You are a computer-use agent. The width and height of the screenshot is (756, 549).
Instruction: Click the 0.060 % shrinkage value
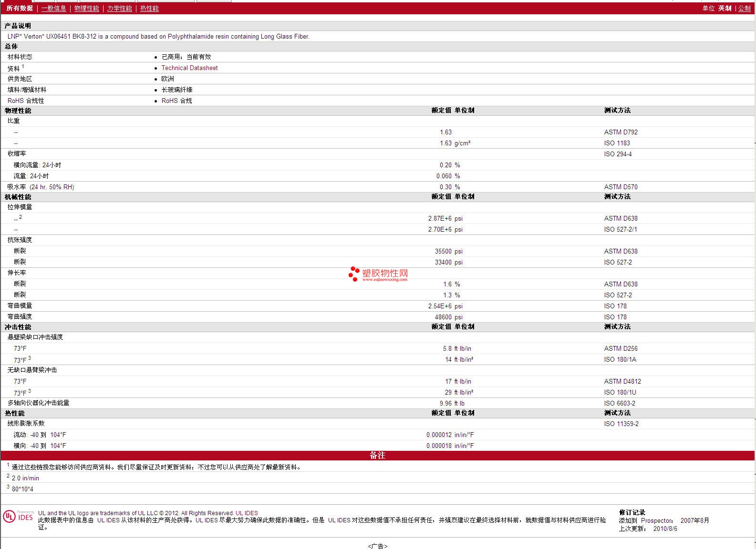(448, 176)
